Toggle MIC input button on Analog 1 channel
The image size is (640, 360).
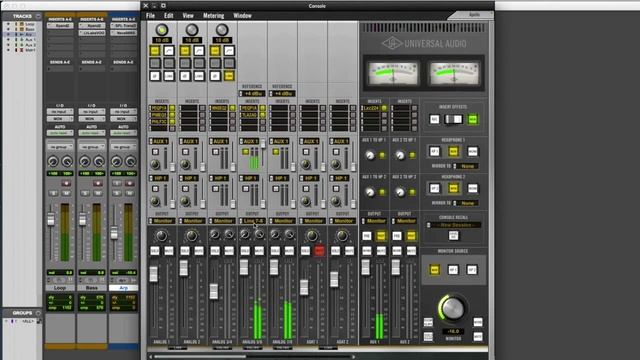pos(155,51)
